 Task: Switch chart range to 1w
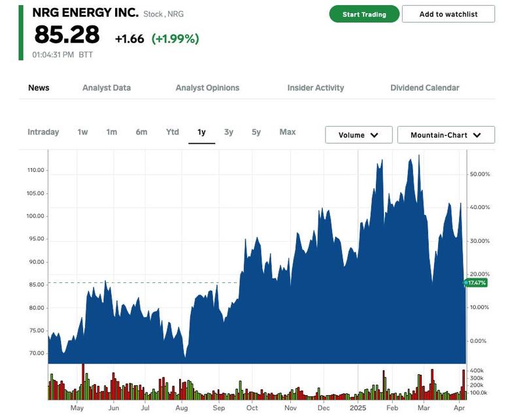pos(82,132)
